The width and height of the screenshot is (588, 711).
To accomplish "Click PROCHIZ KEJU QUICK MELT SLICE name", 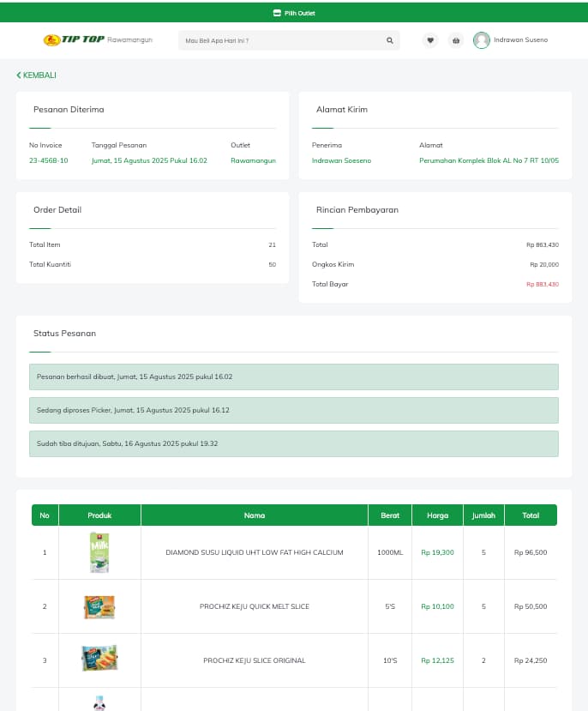I will [x=255, y=606].
